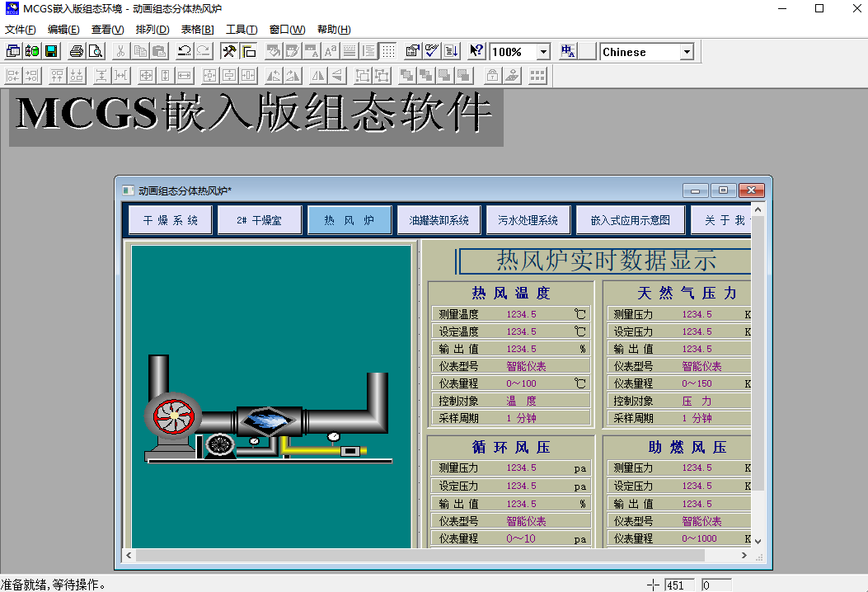Screen dimensions: 868x592
Task: Open the 编辑(E) menu
Action: [x=63, y=30]
